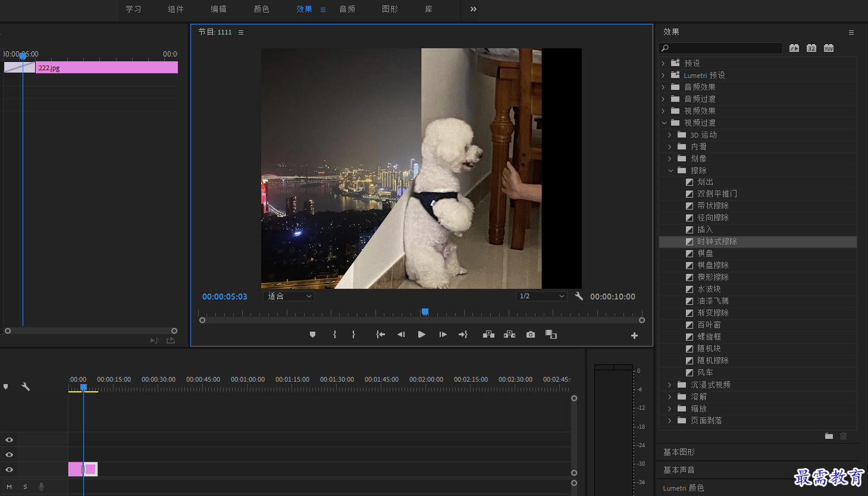Toggle middle video track eye visibility
The image size is (868, 496).
(9, 454)
